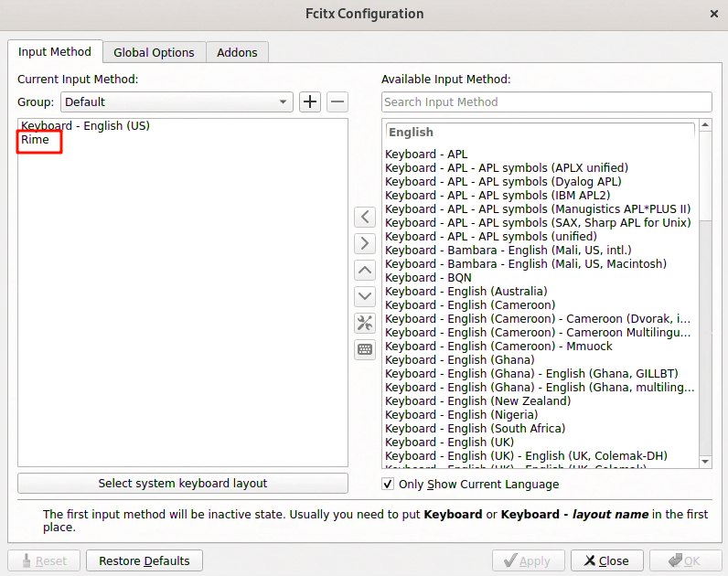Image resolution: width=728 pixels, height=576 pixels.
Task: Select the Input Method tab
Action: pyautogui.click(x=55, y=52)
